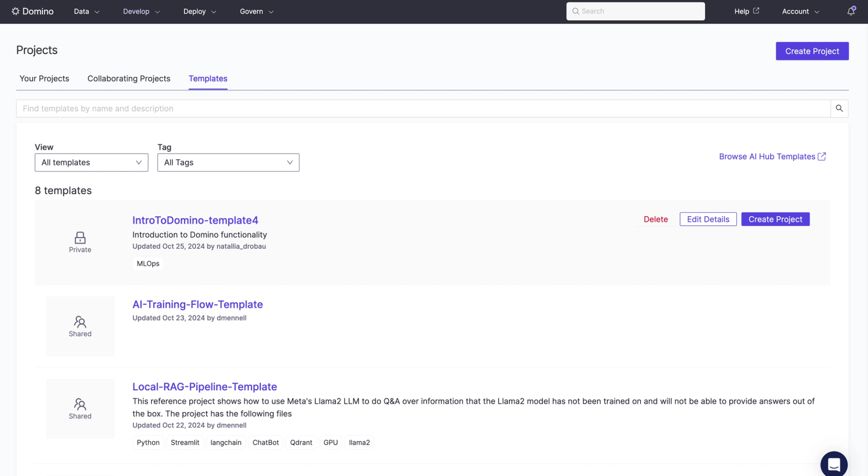Screen dimensions: 868x476
Task: Switch to the Collaborating Projects tab
Action: click(129, 78)
